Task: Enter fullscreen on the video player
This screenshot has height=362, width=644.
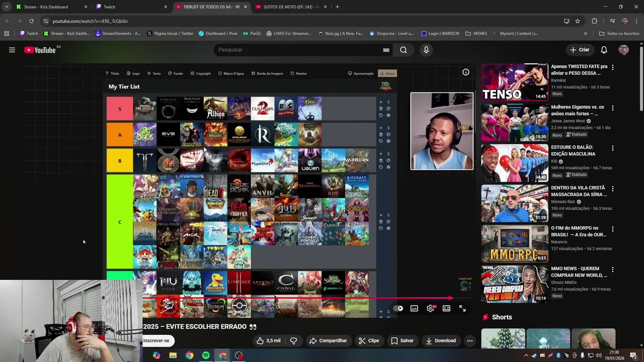Action: [x=462, y=309]
